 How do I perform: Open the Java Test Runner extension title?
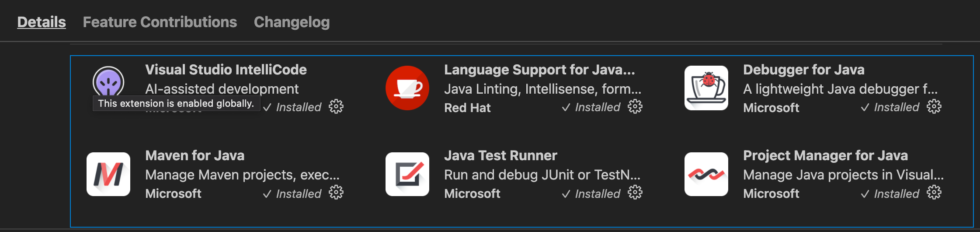(x=501, y=155)
